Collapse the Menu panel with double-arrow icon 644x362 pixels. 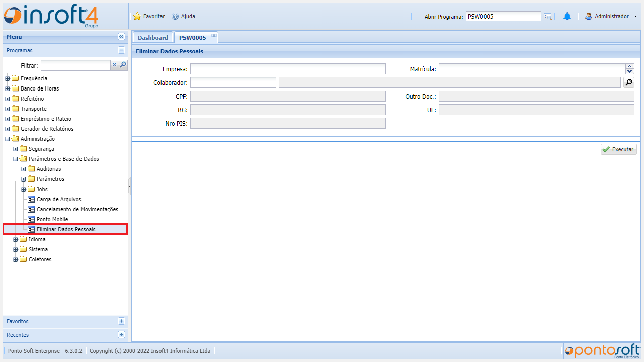point(121,37)
